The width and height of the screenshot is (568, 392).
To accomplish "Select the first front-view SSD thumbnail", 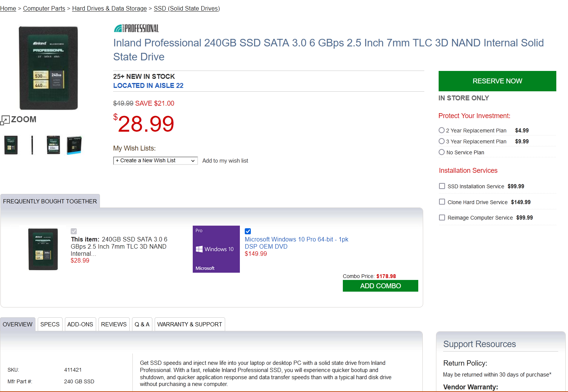I will tap(11, 145).
